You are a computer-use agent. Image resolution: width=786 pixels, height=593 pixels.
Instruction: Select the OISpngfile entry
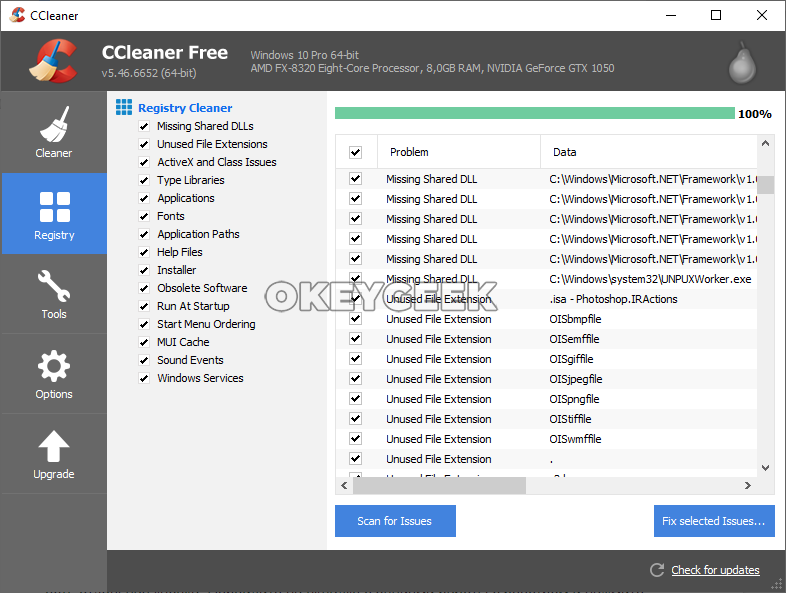click(x=546, y=399)
